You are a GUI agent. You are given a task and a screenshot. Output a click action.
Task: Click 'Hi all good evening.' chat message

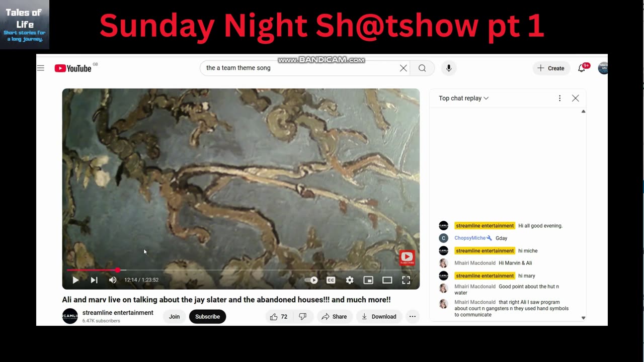click(x=540, y=226)
